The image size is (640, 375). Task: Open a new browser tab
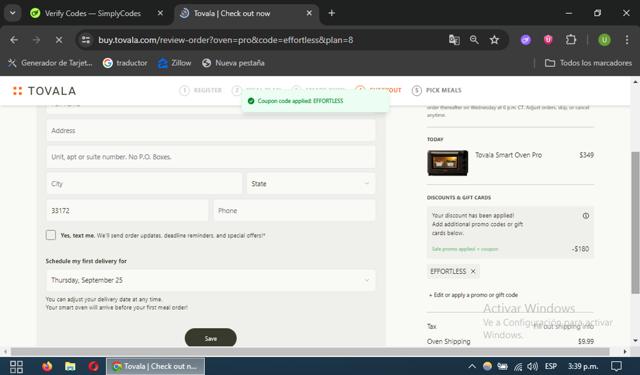click(331, 13)
